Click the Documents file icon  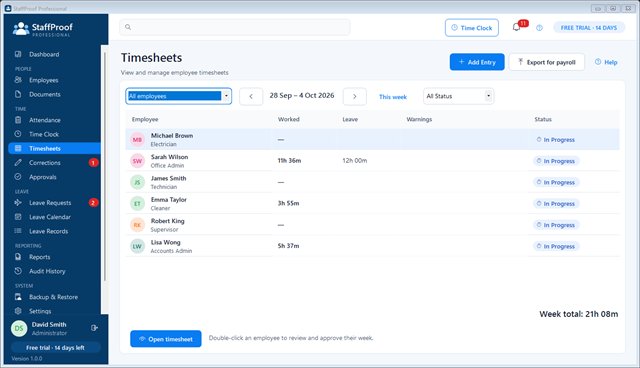[18, 94]
